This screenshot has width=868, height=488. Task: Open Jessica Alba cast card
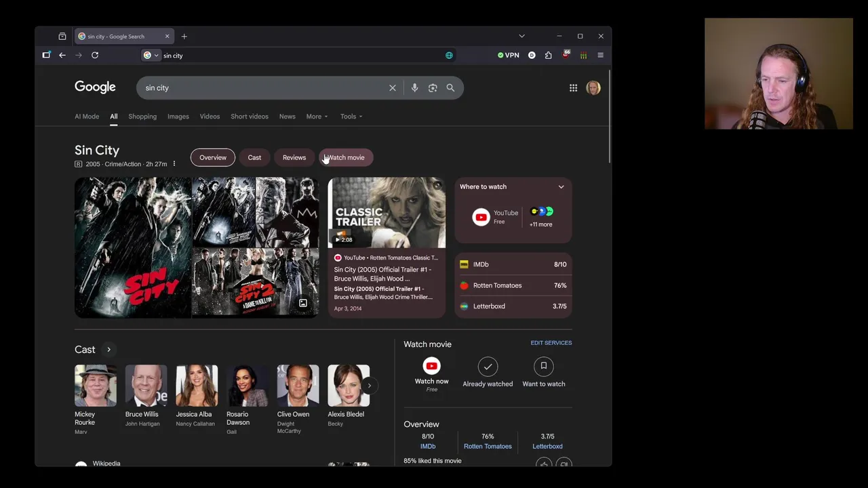click(x=197, y=396)
